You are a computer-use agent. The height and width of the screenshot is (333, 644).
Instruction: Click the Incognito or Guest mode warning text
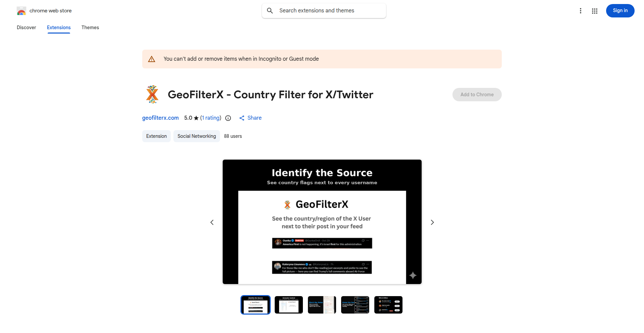tap(241, 59)
